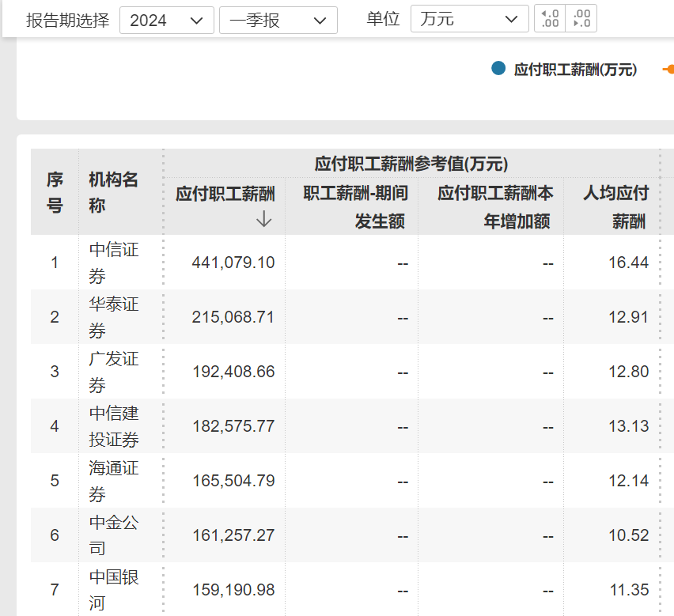The image size is (674, 616).
Task: Toggle the 应付职工薪酬(万元) chart series legend
Action: pos(564,70)
